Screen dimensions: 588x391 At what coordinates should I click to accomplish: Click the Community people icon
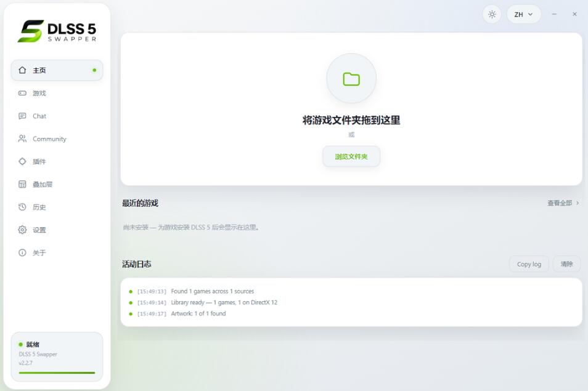point(23,139)
